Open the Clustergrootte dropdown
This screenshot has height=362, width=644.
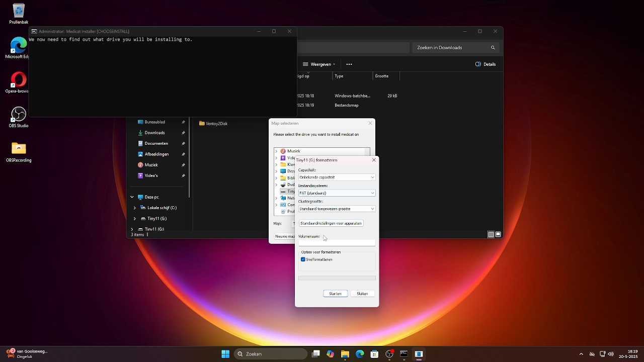(x=337, y=209)
